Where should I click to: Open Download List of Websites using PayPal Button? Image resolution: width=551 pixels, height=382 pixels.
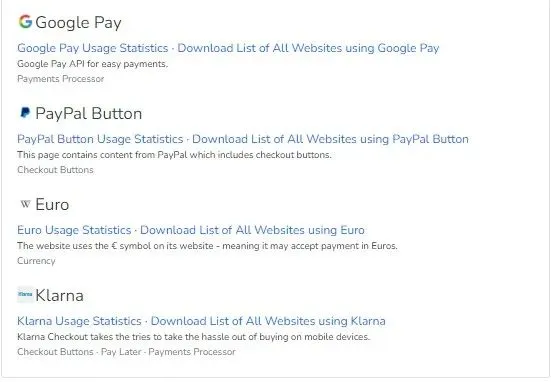(330, 139)
